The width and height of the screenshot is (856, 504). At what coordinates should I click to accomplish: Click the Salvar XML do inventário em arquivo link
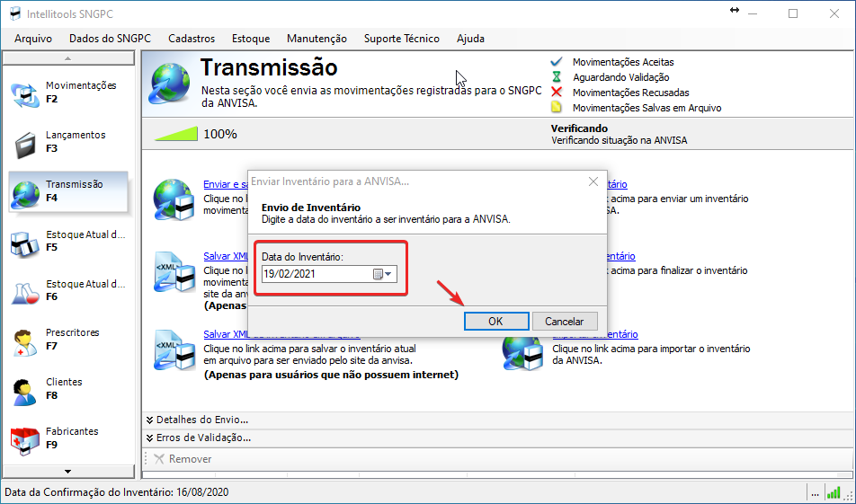pos(281,334)
